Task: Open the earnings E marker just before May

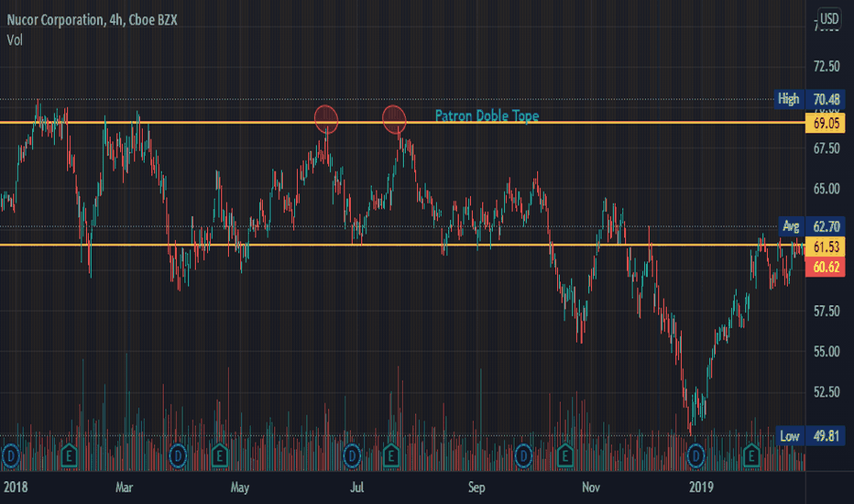Action: [220, 455]
